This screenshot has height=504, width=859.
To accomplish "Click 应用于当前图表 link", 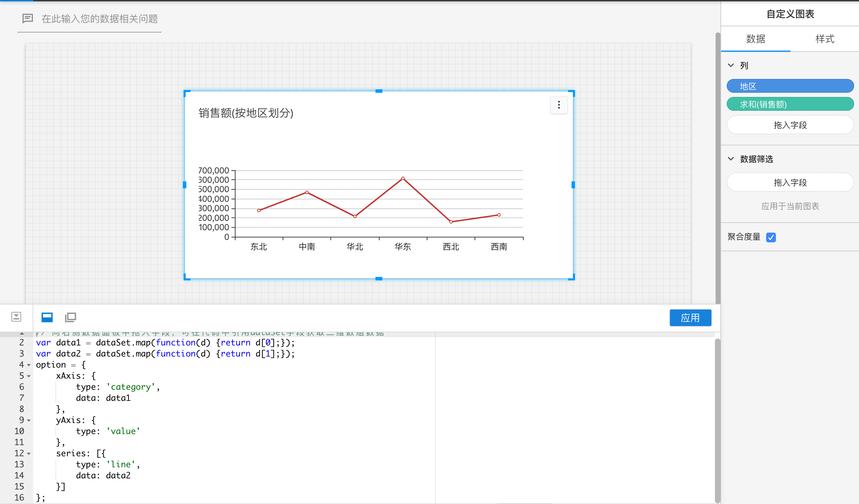I will click(790, 206).
